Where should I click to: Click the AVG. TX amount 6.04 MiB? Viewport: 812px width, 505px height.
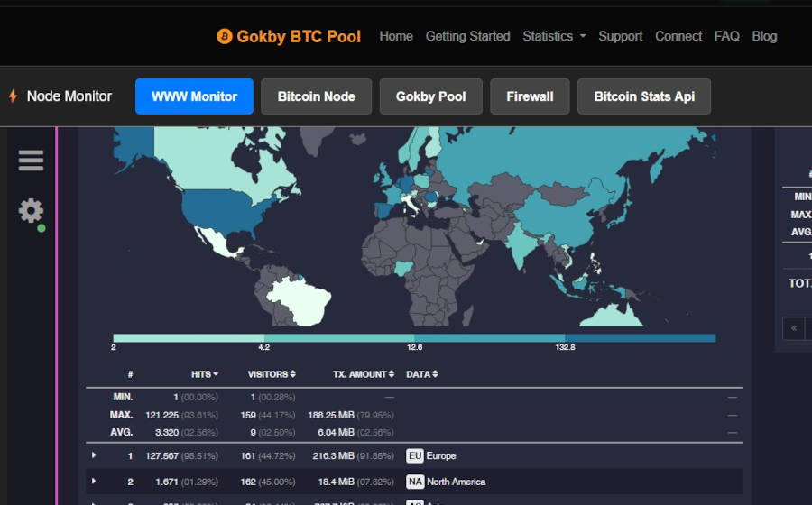[x=337, y=432]
